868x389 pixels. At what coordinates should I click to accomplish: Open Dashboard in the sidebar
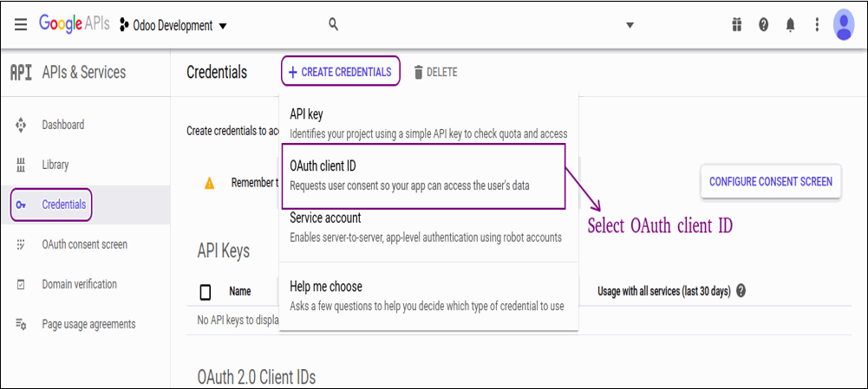click(63, 125)
